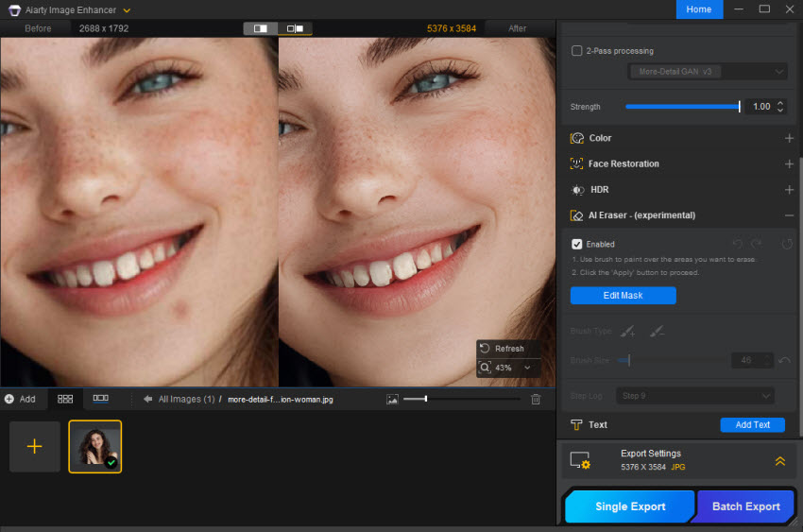Image resolution: width=803 pixels, height=532 pixels.
Task: Select the After label
Action: pos(518,28)
